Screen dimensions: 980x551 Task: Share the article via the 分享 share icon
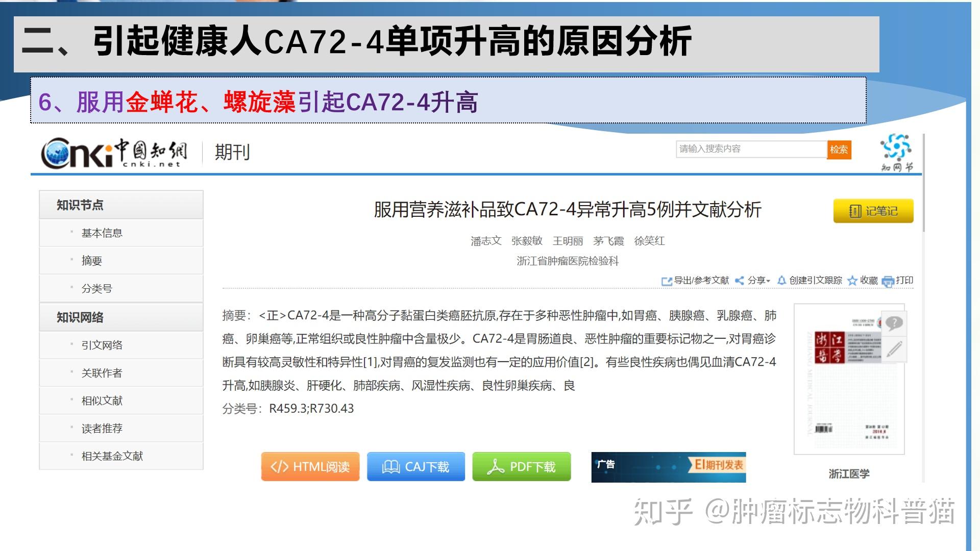click(x=740, y=281)
